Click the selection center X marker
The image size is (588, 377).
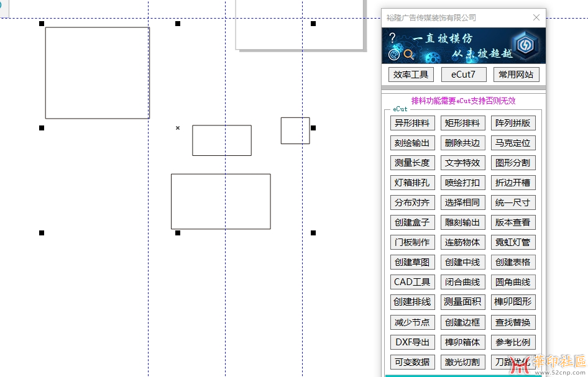[x=178, y=128]
